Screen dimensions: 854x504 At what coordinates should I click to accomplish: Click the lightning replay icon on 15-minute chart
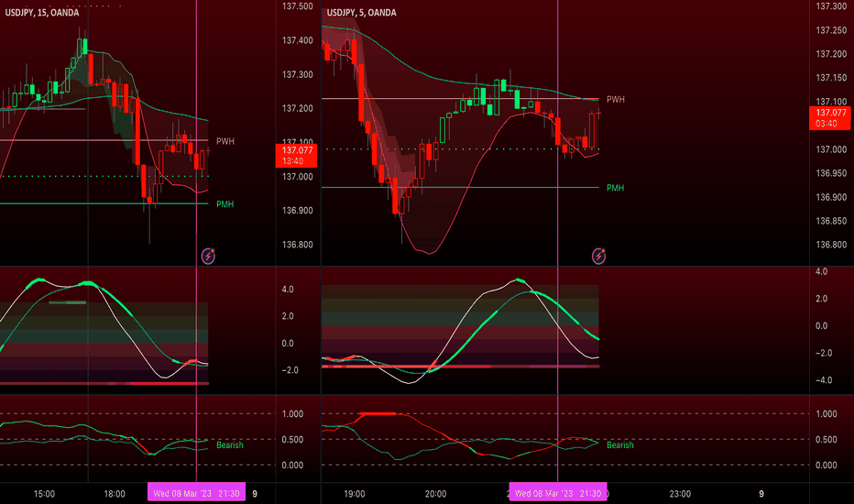[208, 256]
